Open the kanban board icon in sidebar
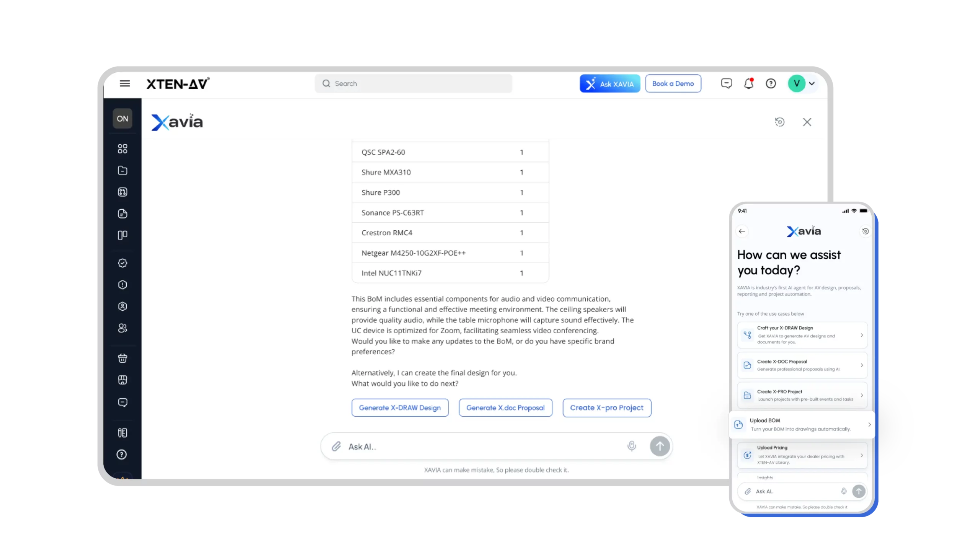This screenshot has height=551, width=980. [122, 235]
